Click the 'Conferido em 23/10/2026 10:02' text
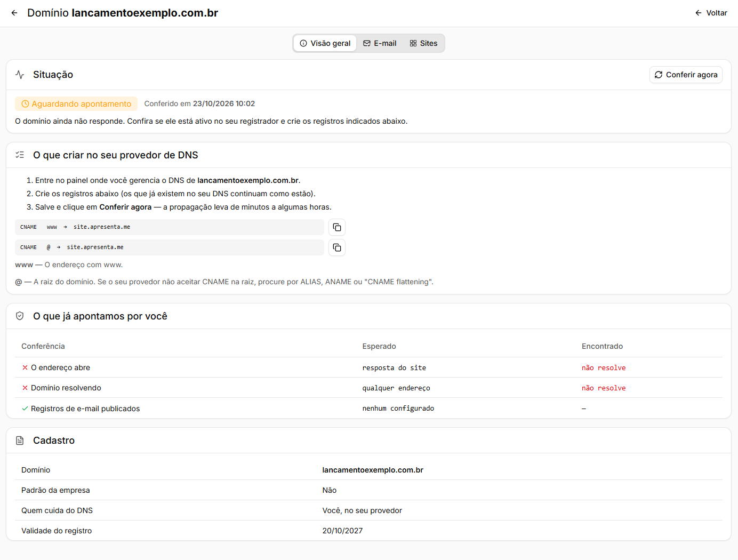 point(199,104)
